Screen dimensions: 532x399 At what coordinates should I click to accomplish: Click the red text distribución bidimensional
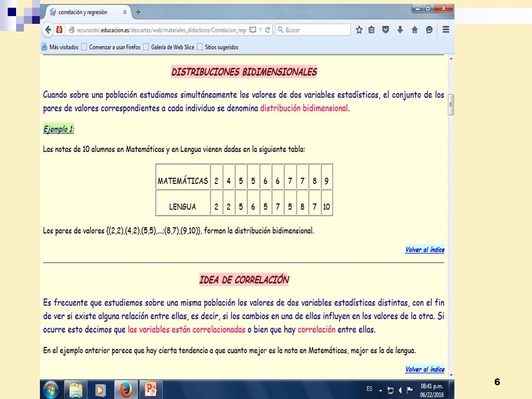[304, 108]
